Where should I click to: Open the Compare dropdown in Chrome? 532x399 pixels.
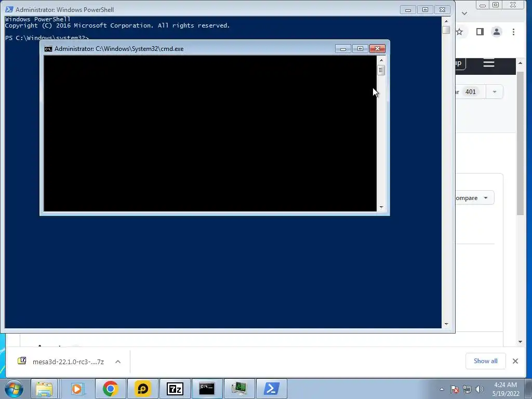(x=475, y=198)
